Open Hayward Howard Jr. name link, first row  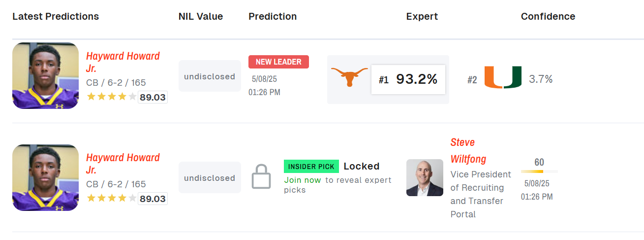pos(123,62)
